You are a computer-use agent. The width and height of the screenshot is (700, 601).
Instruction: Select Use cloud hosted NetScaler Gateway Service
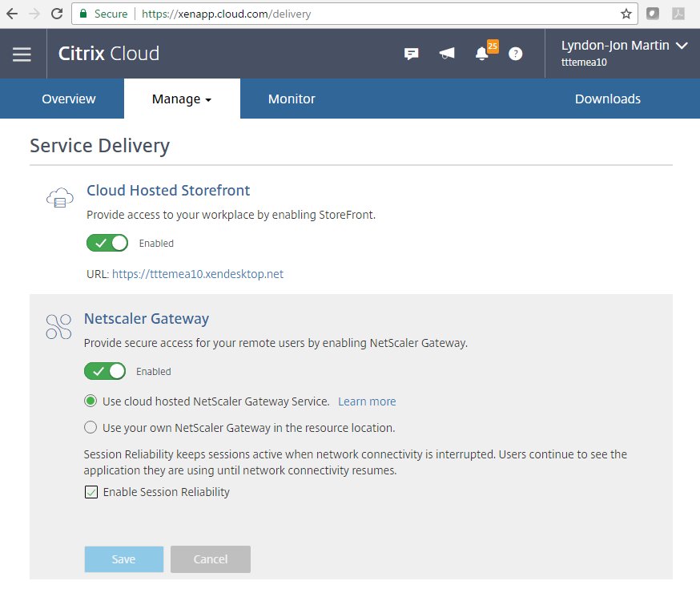coord(91,401)
